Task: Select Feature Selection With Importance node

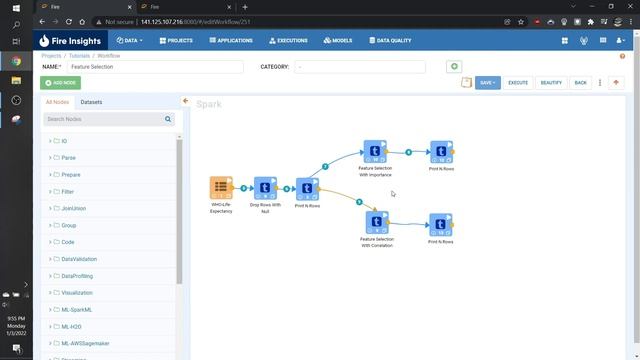Action: coord(375,151)
